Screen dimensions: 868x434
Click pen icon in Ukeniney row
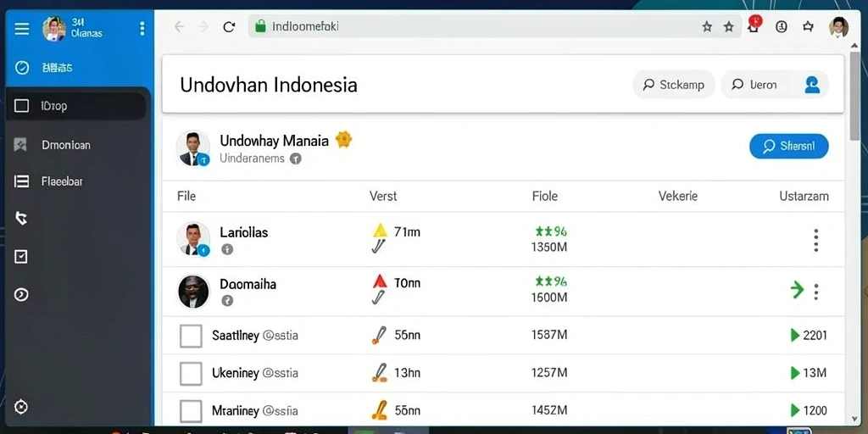pyautogui.click(x=379, y=373)
